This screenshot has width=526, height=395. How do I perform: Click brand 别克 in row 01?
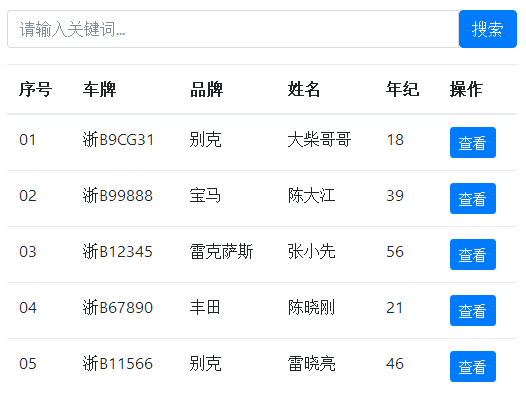point(205,140)
